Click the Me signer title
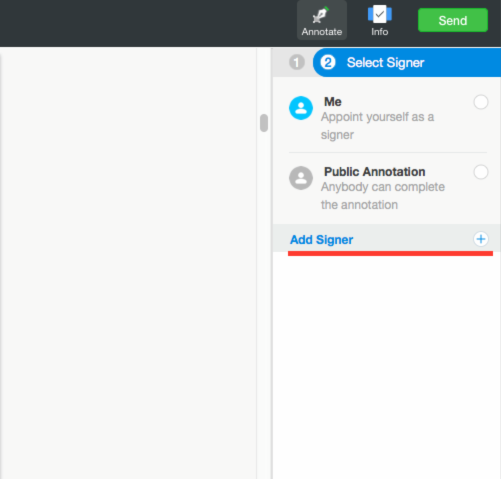The width and height of the screenshot is (501, 479). point(333,102)
